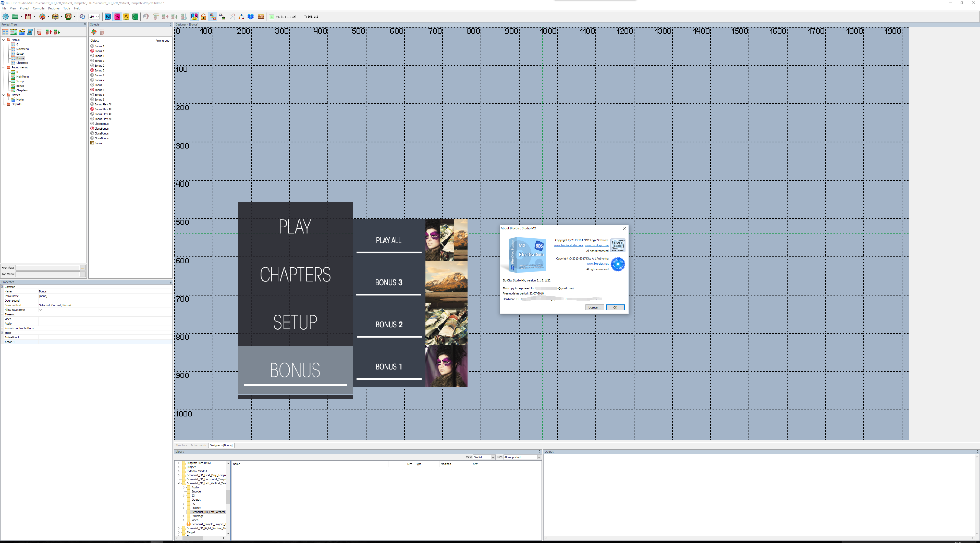Select the 'P' Bonus page object in Objects list
The height and width of the screenshot is (543, 980).
[98, 143]
